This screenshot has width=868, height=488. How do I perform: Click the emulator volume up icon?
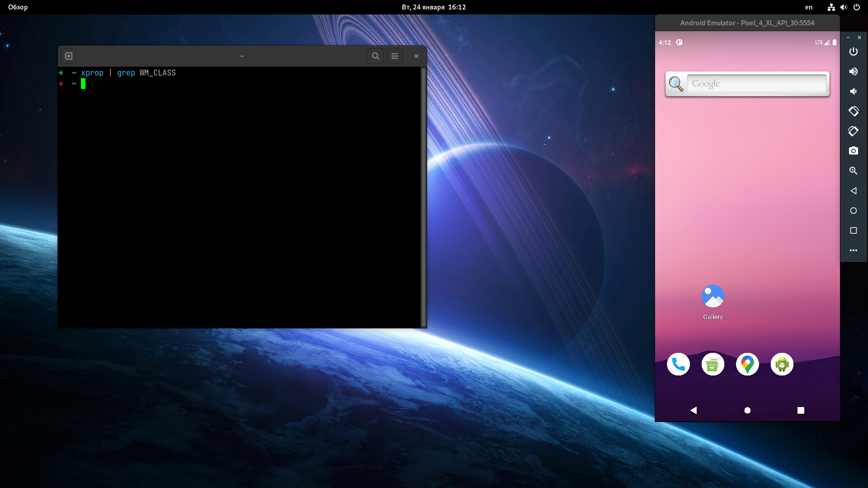tap(853, 71)
